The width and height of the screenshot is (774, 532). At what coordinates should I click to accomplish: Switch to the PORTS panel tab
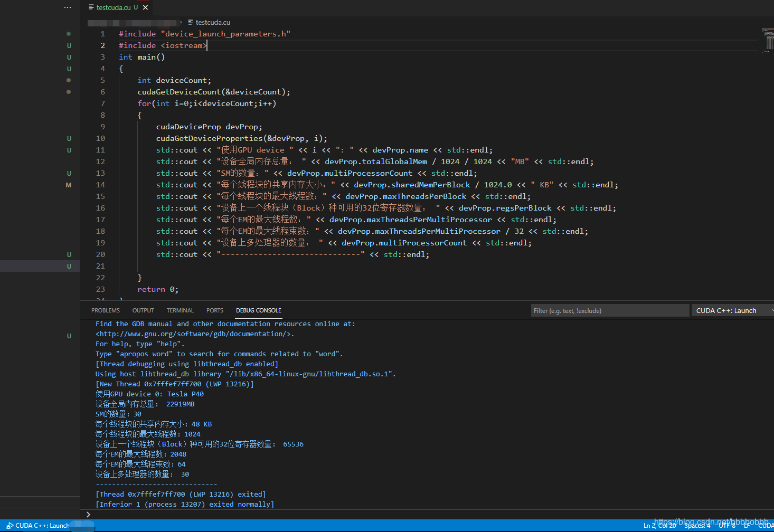215,310
